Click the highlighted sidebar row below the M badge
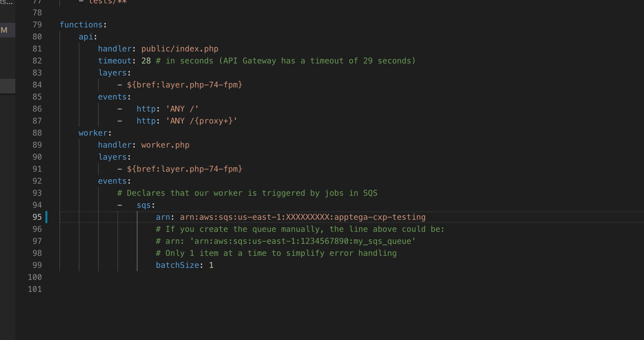Screen dimensions: 644x340 [x=7, y=86]
